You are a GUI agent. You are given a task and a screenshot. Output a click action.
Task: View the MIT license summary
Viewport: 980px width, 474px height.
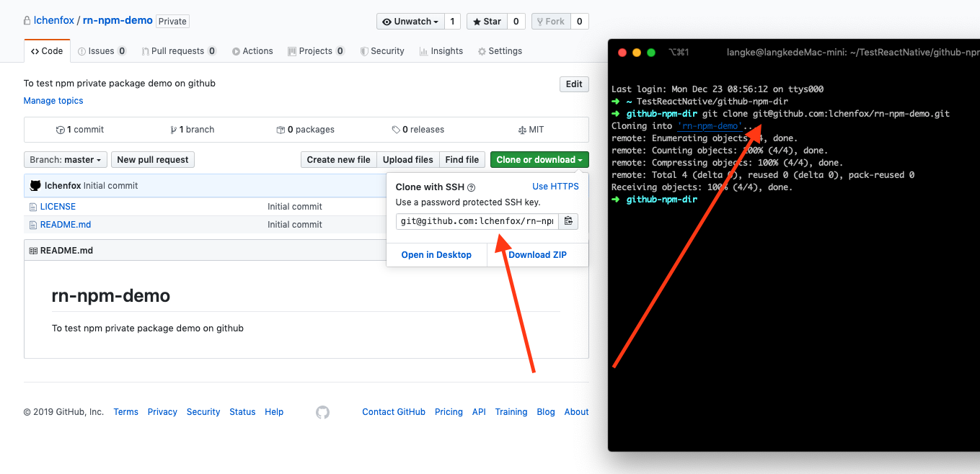531,130
